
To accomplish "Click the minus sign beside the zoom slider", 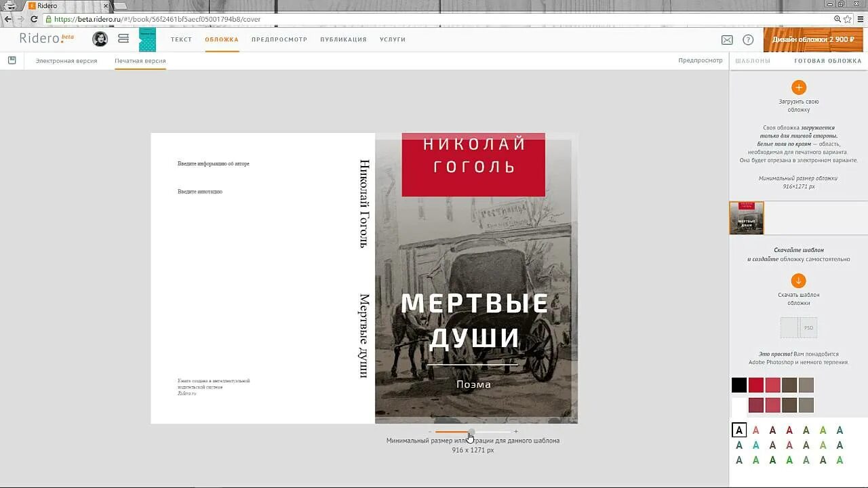I will coord(430,431).
